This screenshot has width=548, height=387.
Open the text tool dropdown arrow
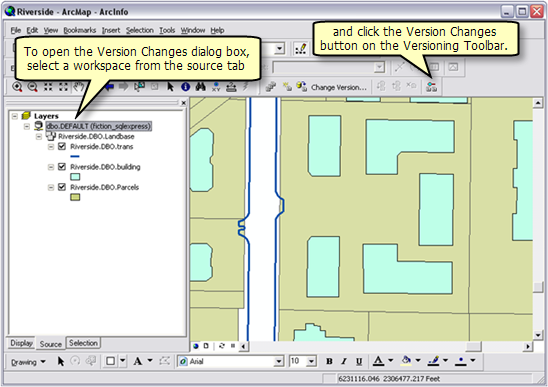pos(150,360)
